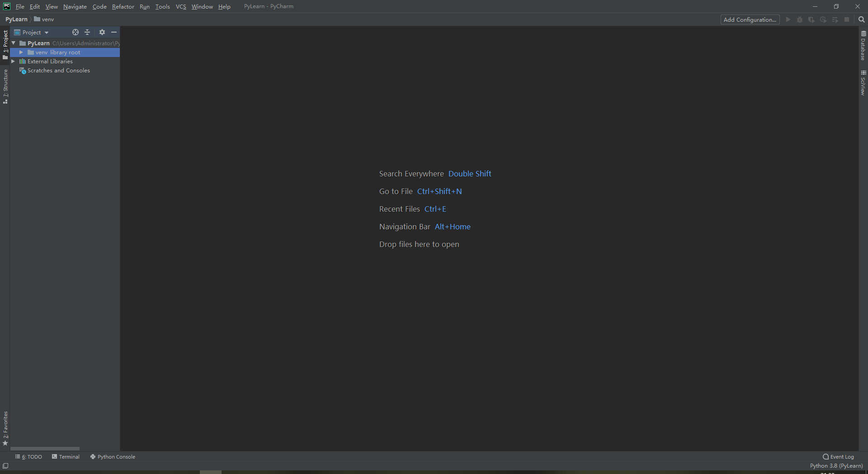Open Project panel gear options
Screen dimensions: 868x474
click(102, 32)
